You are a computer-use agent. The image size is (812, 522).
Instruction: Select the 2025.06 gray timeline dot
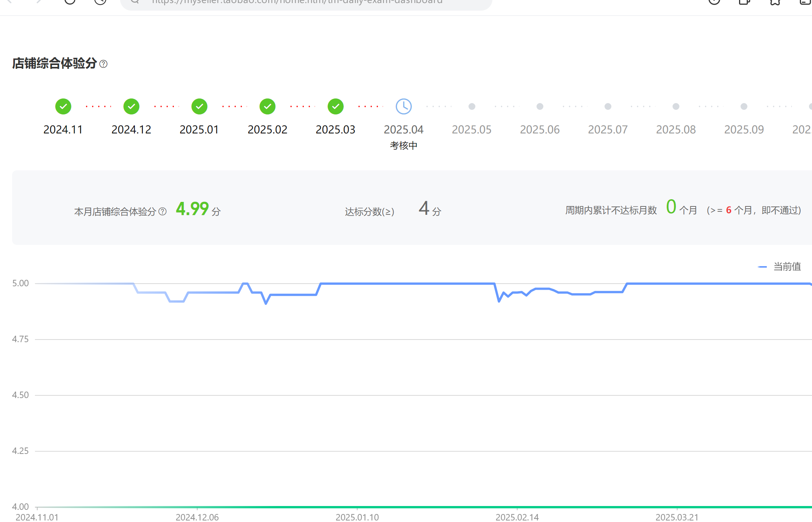540,106
